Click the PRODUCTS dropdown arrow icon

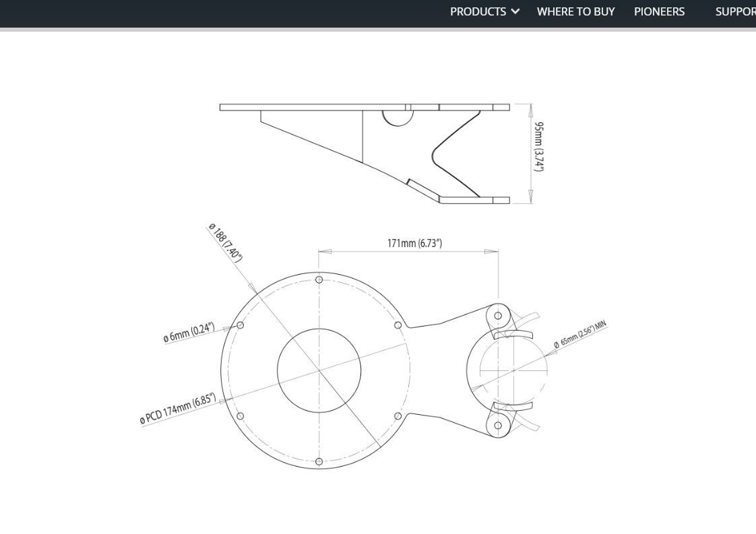[x=515, y=11]
